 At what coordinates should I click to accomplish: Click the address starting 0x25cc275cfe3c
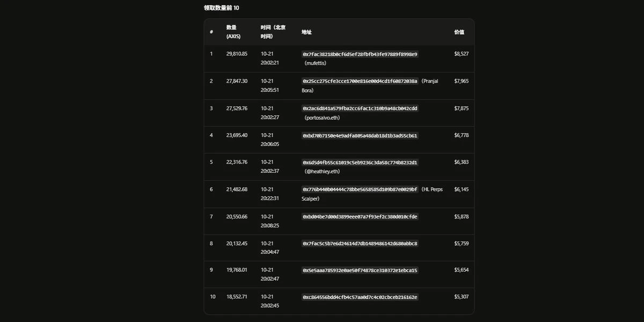360,81
